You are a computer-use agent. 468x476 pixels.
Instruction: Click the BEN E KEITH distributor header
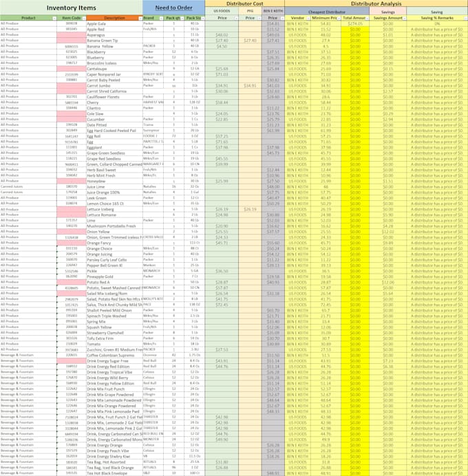273,11
